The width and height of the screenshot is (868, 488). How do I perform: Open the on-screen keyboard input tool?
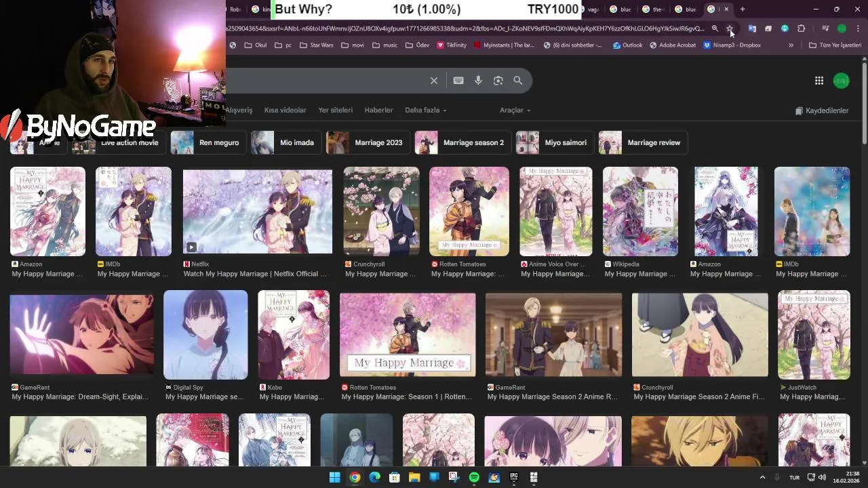point(458,81)
